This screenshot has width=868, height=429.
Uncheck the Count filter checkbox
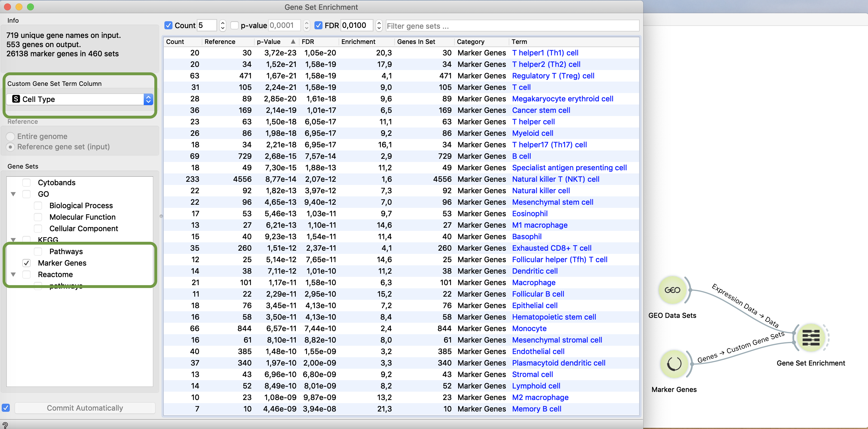(x=168, y=25)
